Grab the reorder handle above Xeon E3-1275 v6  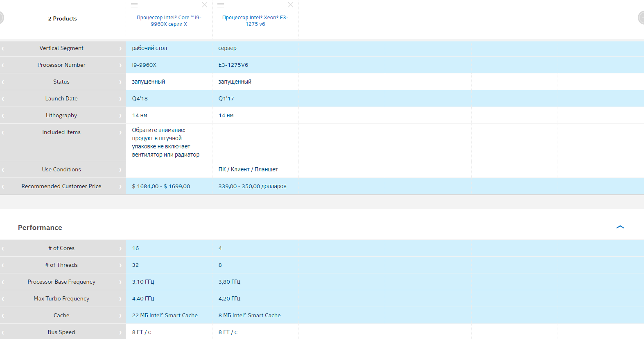[221, 5]
